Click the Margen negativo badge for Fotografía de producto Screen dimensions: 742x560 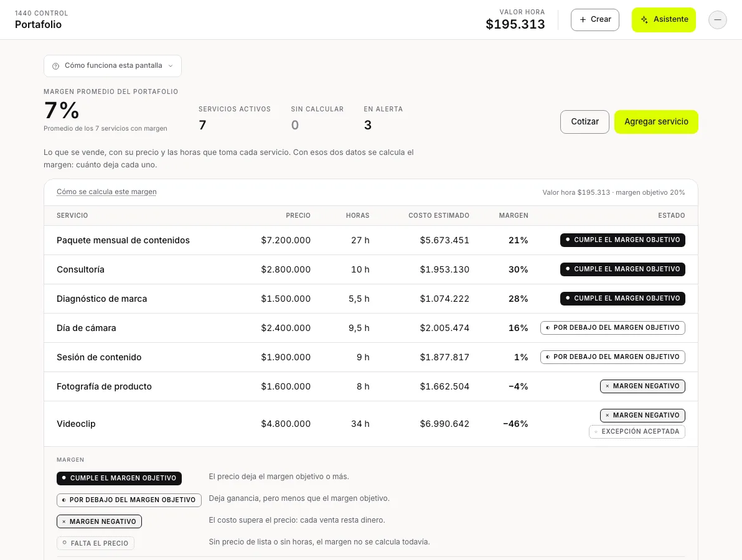642,386
